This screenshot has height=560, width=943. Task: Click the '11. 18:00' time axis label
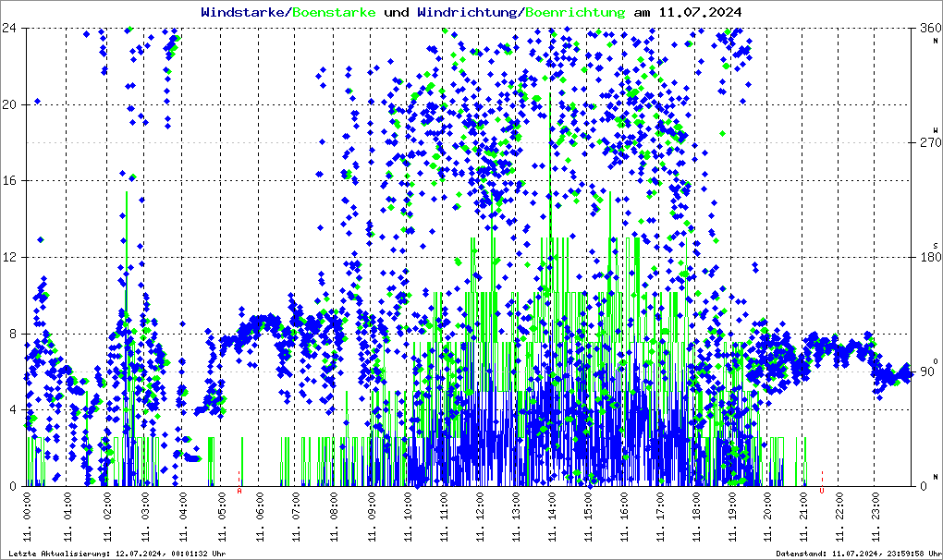point(696,517)
